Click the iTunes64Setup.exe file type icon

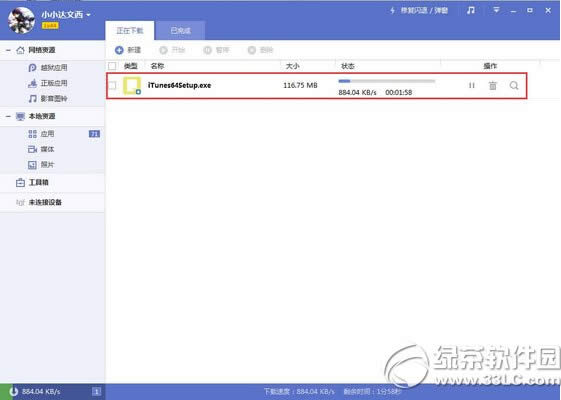point(132,86)
